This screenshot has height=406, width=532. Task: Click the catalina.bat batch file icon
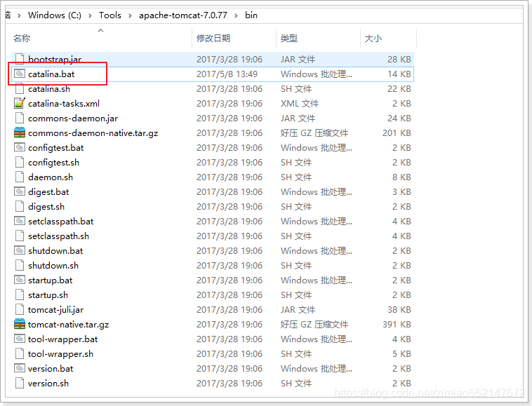tap(20, 74)
